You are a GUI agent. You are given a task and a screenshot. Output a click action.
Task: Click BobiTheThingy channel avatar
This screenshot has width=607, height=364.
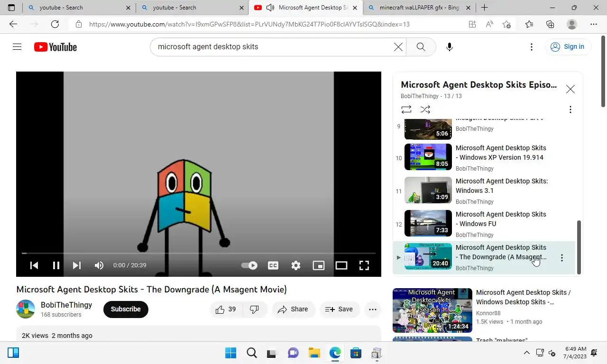[26, 309]
